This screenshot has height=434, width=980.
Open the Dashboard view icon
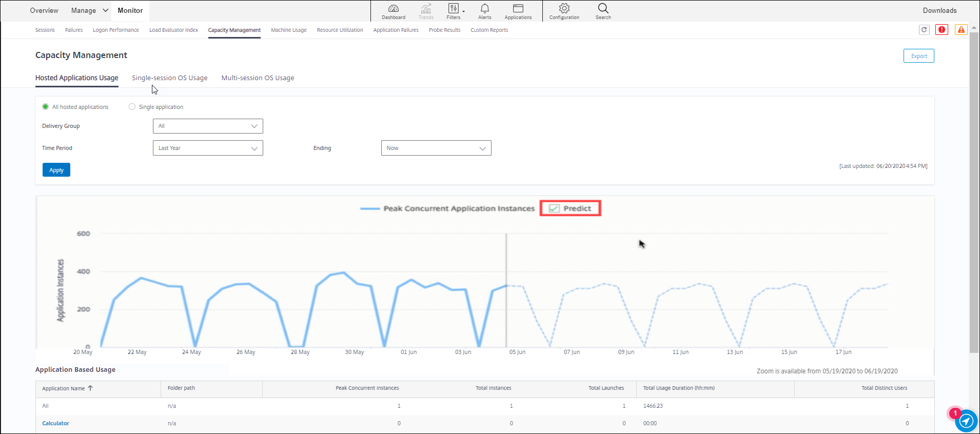click(x=394, y=11)
